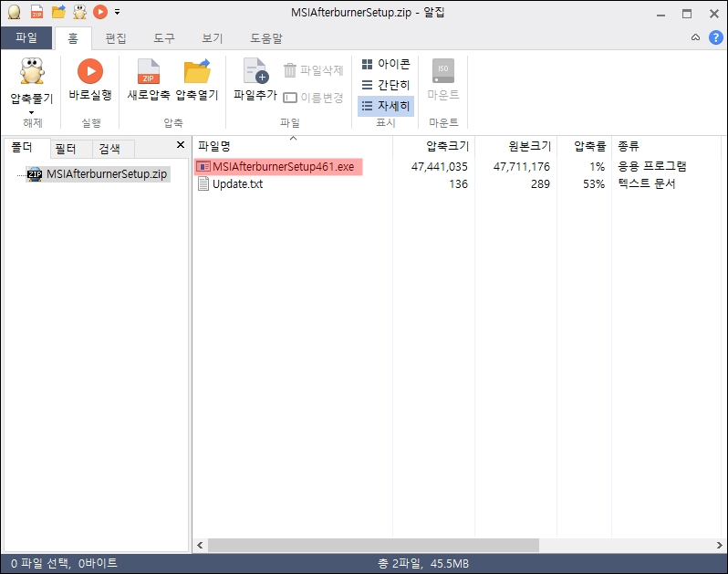The width and height of the screenshot is (728, 574).
Task: Click the open archive folder quick access icon
Action: tap(58, 12)
